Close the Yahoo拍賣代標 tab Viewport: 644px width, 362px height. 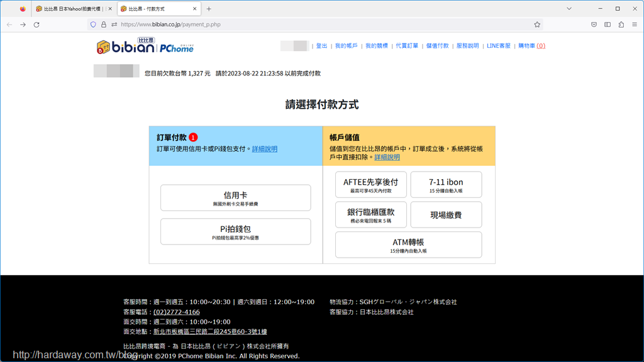point(110,9)
